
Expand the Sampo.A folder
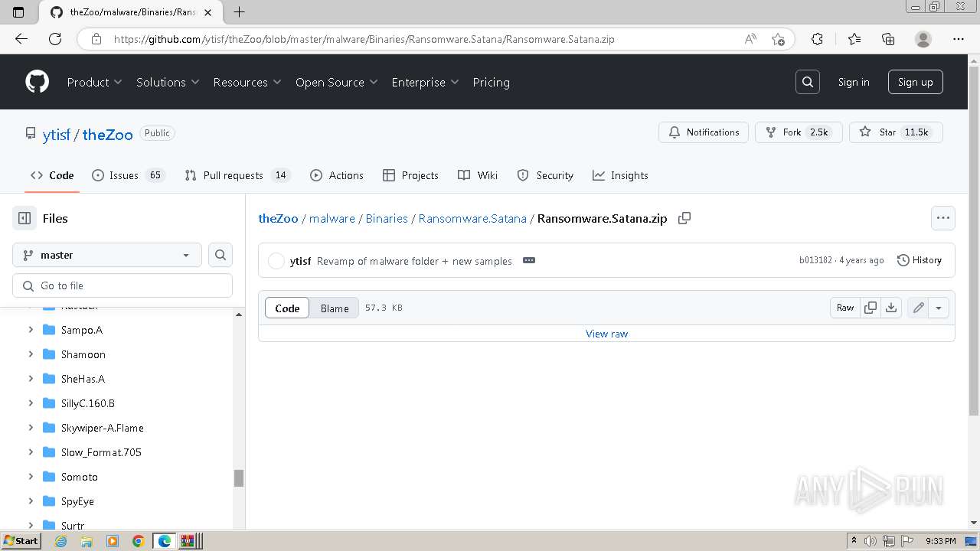coord(31,330)
